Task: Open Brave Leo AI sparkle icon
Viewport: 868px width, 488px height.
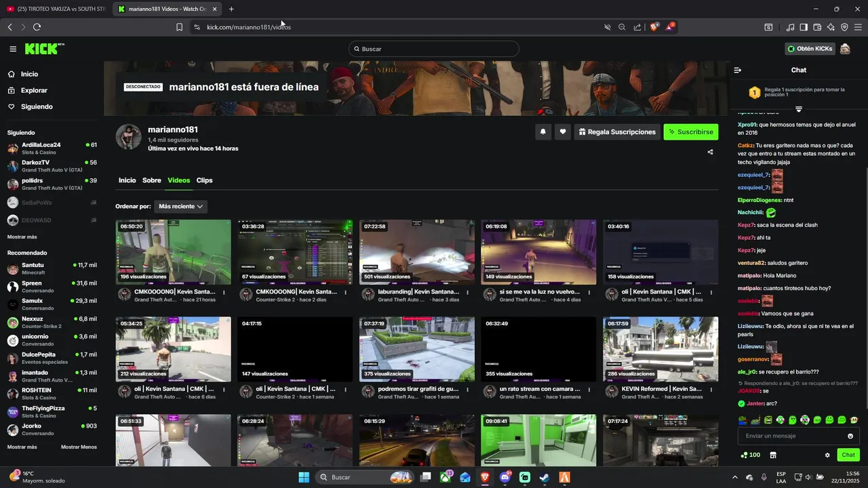Action: click(x=831, y=27)
